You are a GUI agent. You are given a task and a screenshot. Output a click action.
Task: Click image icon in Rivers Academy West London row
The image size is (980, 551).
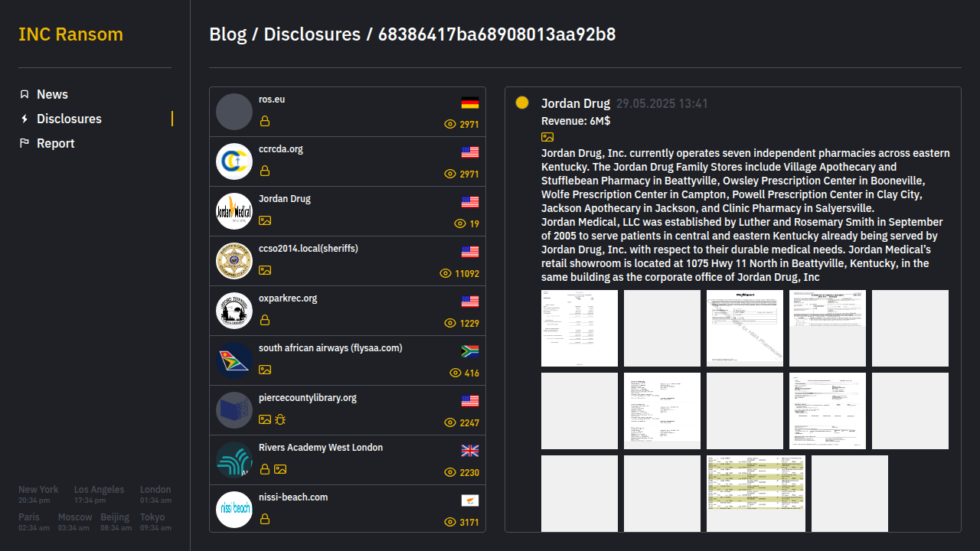280,469
